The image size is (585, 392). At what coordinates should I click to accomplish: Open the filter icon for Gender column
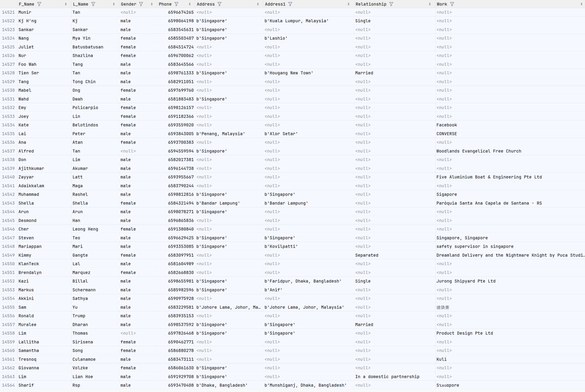[x=141, y=4]
